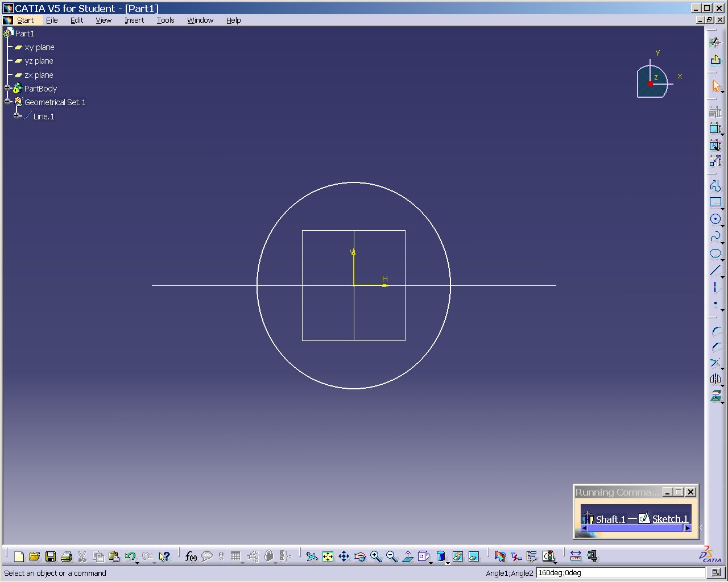Image resolution: width=728 pixels, height=582 pixels.
Task: Click the Fly mode airplane icon
Action: tap(312, 556)
